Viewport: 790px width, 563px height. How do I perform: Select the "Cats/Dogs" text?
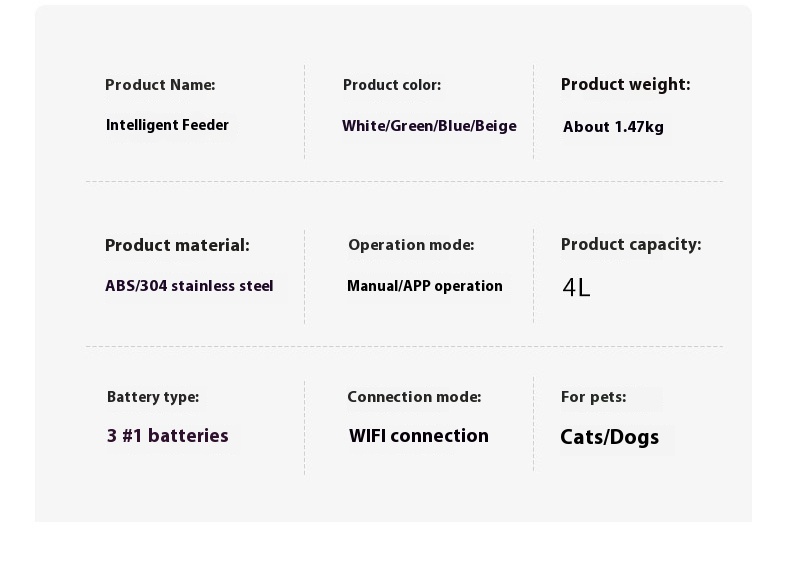[609, 437]
